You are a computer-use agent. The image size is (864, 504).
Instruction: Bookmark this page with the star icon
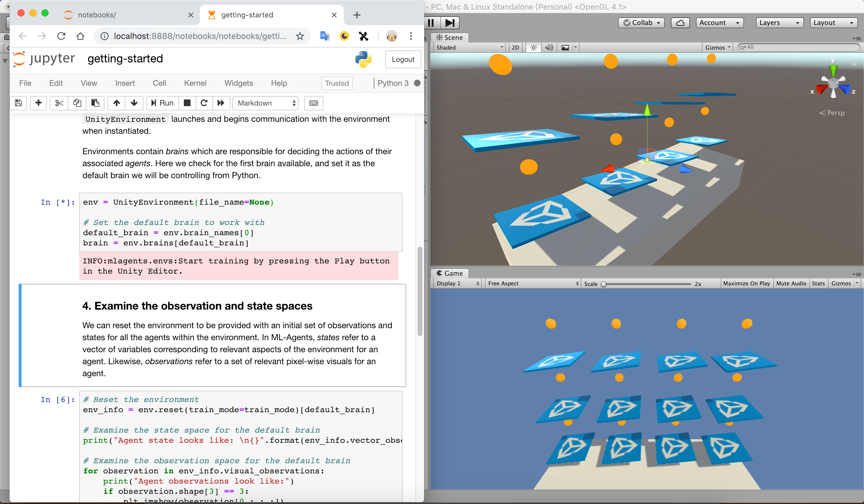(300, 36)
